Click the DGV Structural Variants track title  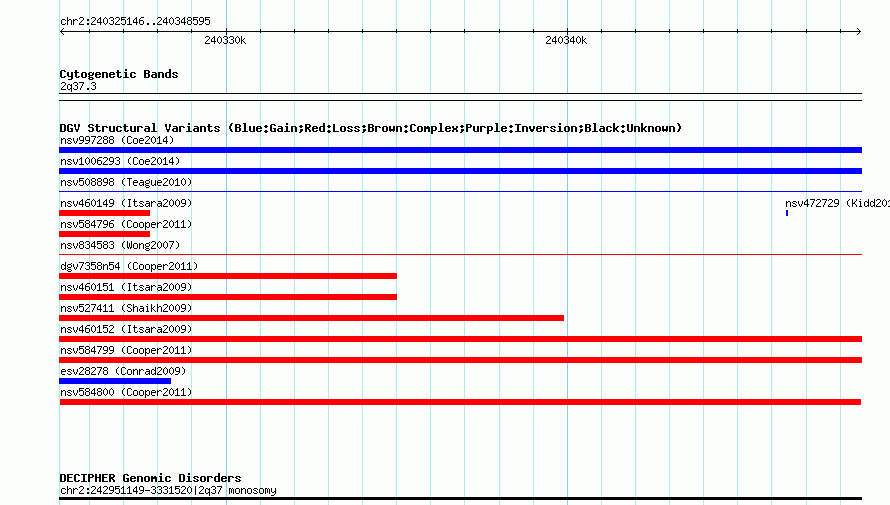(x=370, y=128)
